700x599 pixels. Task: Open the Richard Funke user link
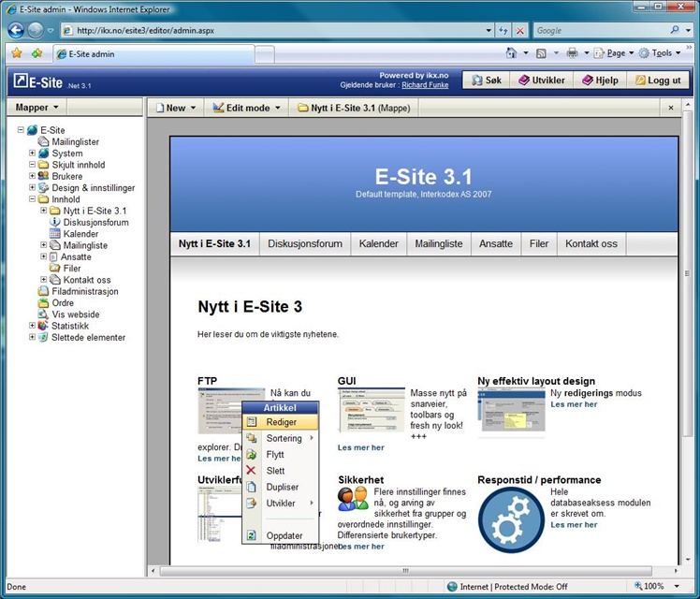pyautogui.click(x=425, y=85)
